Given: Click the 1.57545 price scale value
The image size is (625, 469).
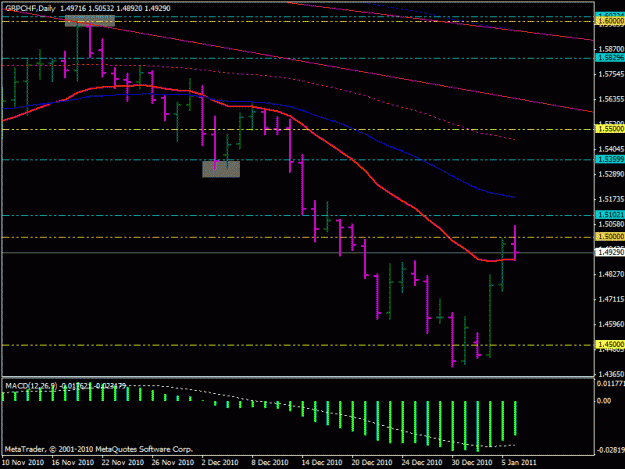Looking at the screenshot, I should pyautogui.click(x=611, y=74).
